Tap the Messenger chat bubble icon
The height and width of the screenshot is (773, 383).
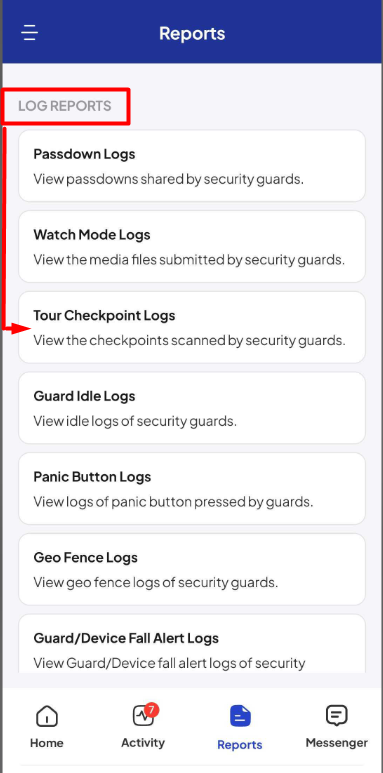pos(337,715)
